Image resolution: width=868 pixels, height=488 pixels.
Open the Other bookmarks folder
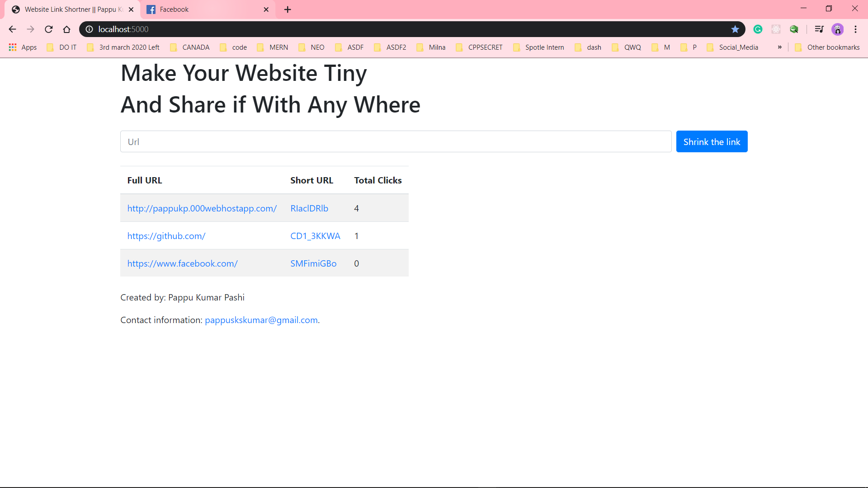tap(828, 47)
